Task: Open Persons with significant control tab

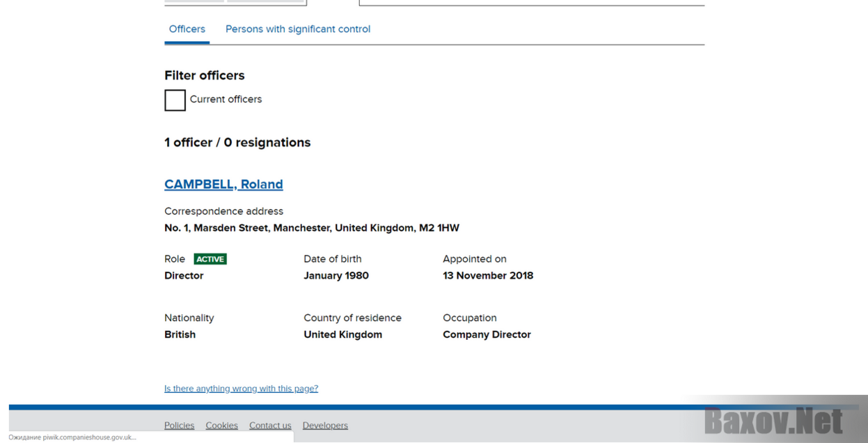Action: [297, 29]
